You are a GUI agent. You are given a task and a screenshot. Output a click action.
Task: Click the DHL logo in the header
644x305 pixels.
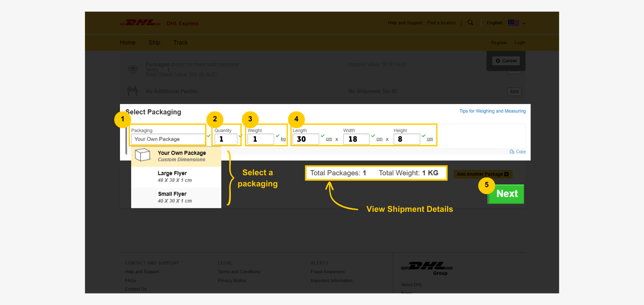[140, 23]
